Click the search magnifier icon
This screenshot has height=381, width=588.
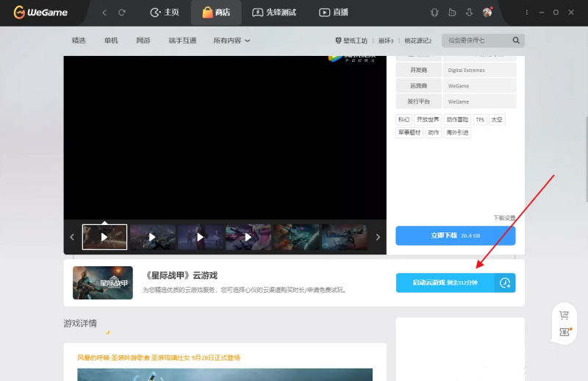click(x=517, y=40)
